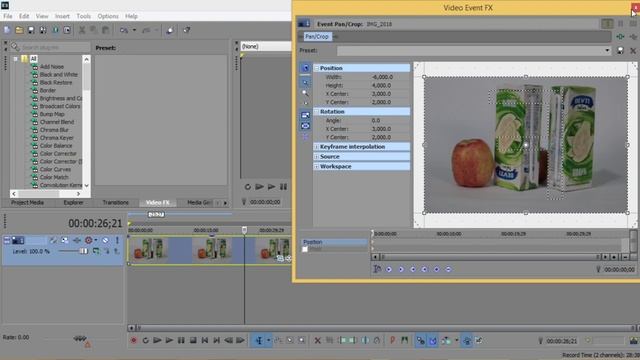Open the Tools menu
Viewport: 640px width, 360px height.
tap(84, 16)
